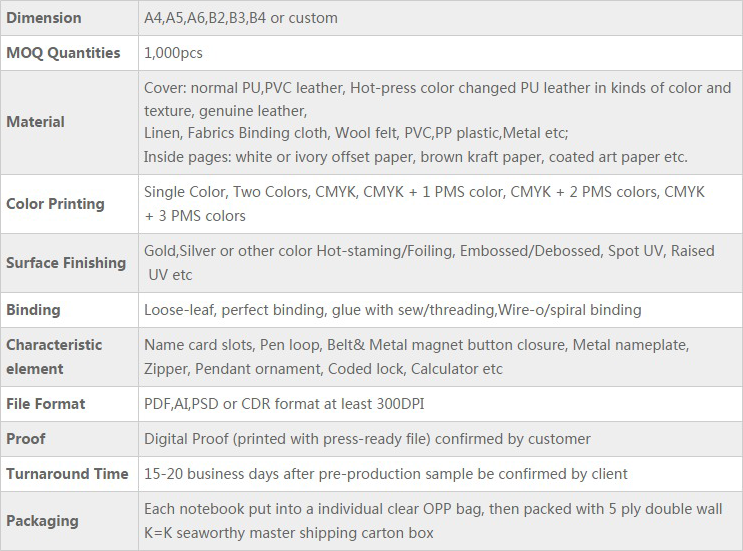The width and height of the screenshot is (743, 551).
Task: Click the Dimension row label
Action: tap(44, 18)
